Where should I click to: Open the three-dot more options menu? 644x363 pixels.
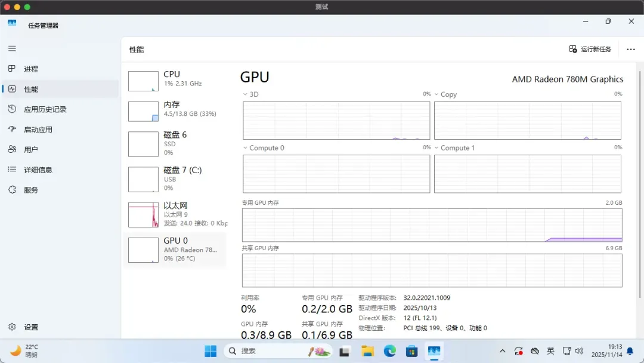[x=631, y=49]
